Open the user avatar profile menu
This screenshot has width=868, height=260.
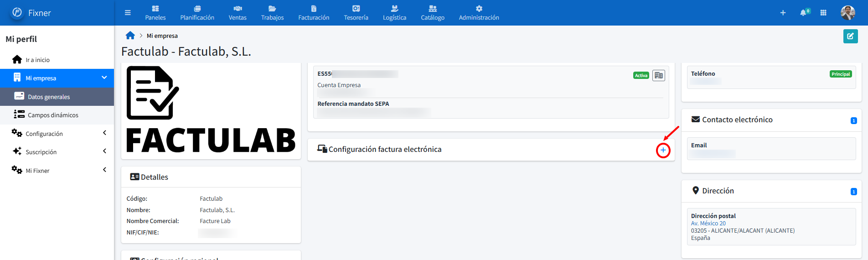[x=847, y=13]
